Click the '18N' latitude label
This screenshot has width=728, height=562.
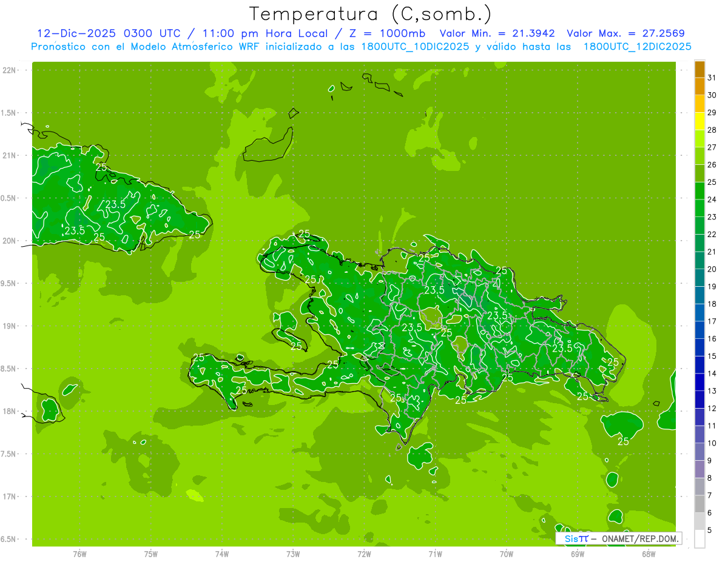pos(10,411)
